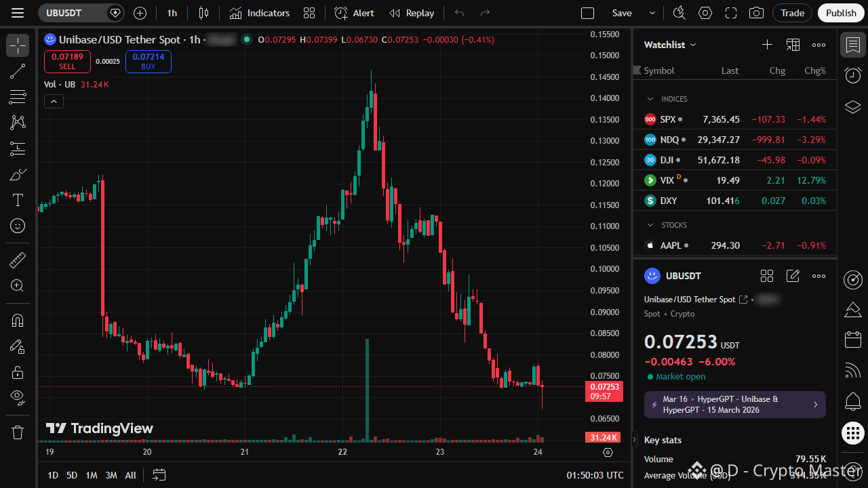Open the Indicators dialog
This screenshot has width=868, height=488.
[x=259, y=13]
